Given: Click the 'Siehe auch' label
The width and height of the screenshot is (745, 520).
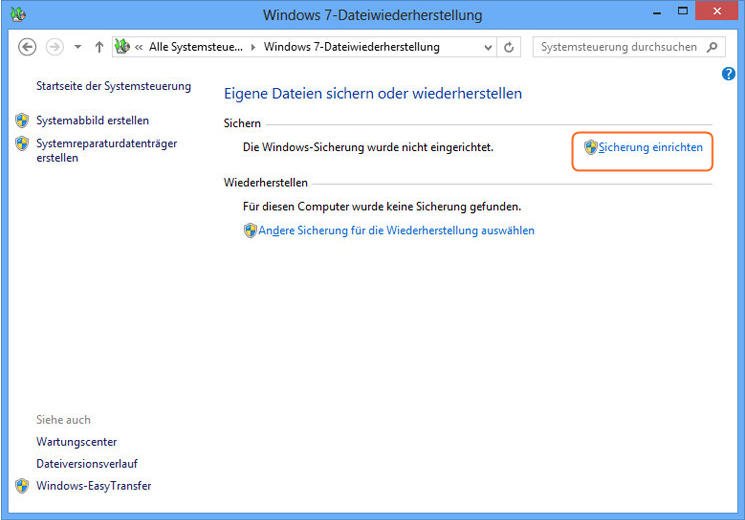Looking at the screenshot, I should click(63, 420).
